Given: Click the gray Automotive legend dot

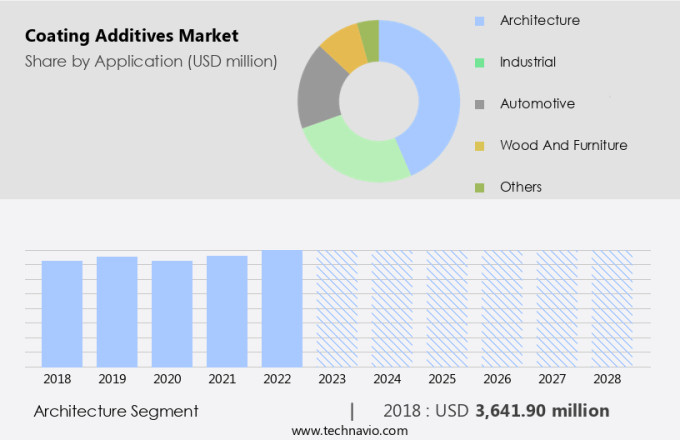Looking at the screenshot, I should (481, 104).
